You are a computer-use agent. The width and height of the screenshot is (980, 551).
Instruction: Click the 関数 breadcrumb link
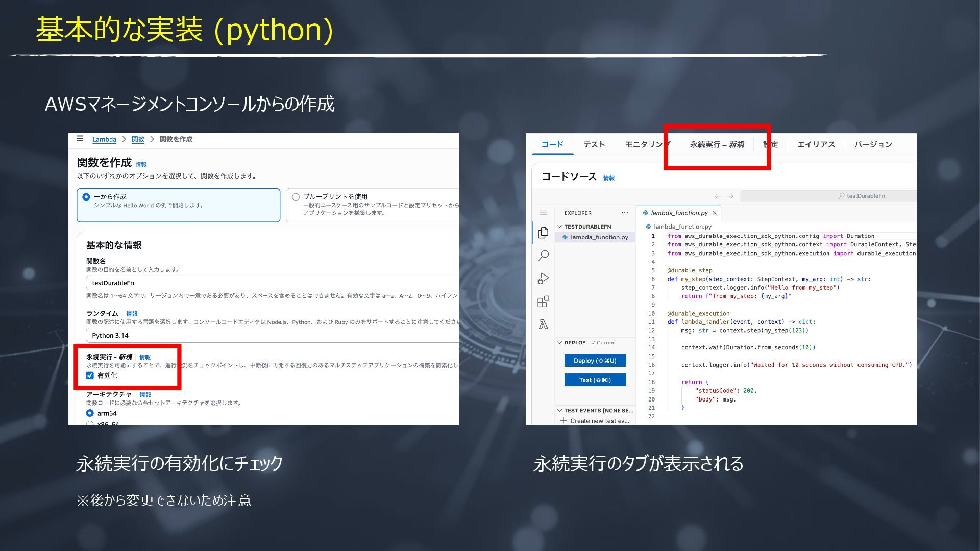pyautogui.click(x=138, y=139)
